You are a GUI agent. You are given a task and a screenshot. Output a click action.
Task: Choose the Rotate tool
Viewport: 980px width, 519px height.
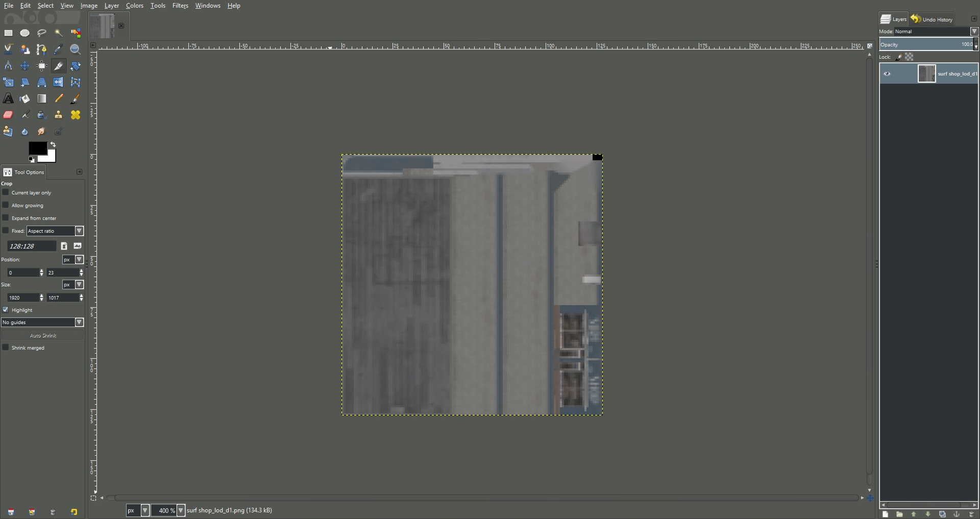[76, 66]
